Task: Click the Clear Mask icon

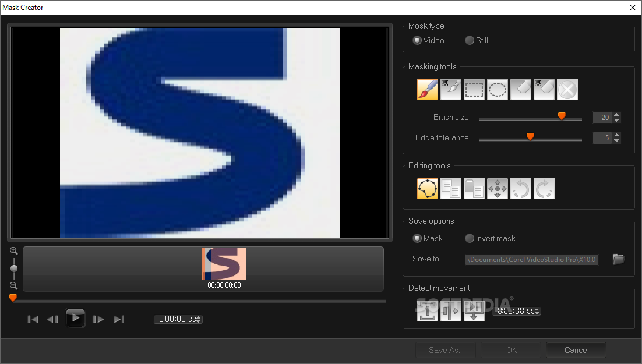Action: point(567,90)
